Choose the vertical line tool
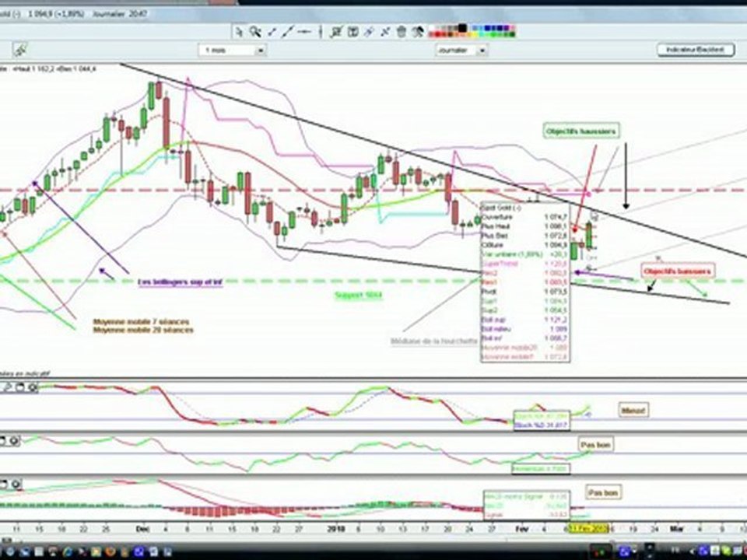The image size is (747, 560). 320,32
